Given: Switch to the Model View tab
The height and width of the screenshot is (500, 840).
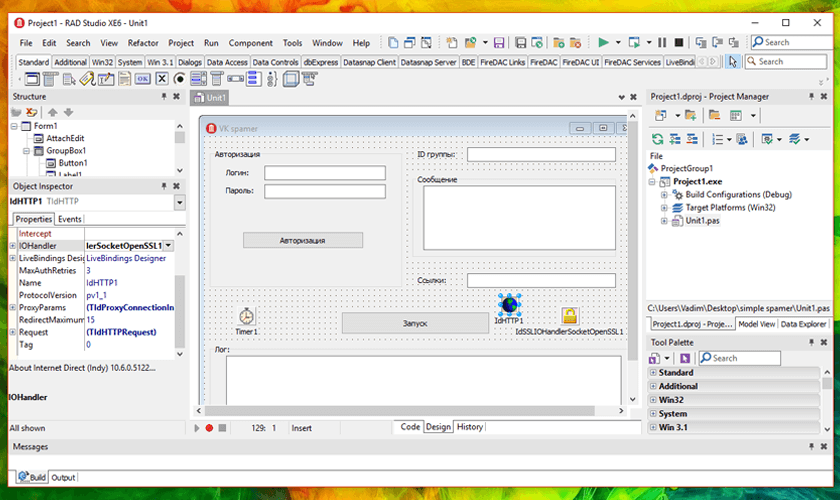Looking at the screenshot, I should pos(756,324).
